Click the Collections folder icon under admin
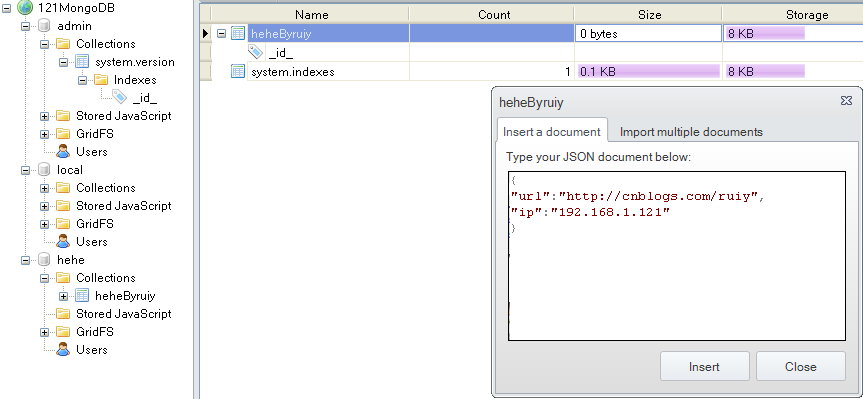Screen dimensions: 863x399 point(63,43)
